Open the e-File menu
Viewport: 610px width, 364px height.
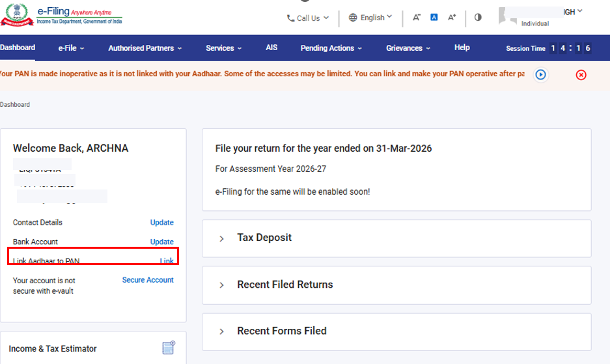click(x=71, y=48)
